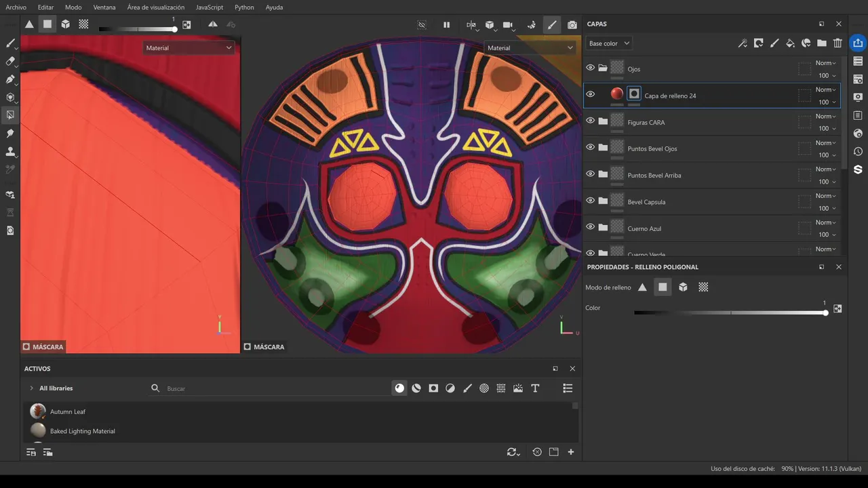Filter assets by brushes
Image resolution: width=868 pixels, height=488 pixels.
click(x=467, y=388)
